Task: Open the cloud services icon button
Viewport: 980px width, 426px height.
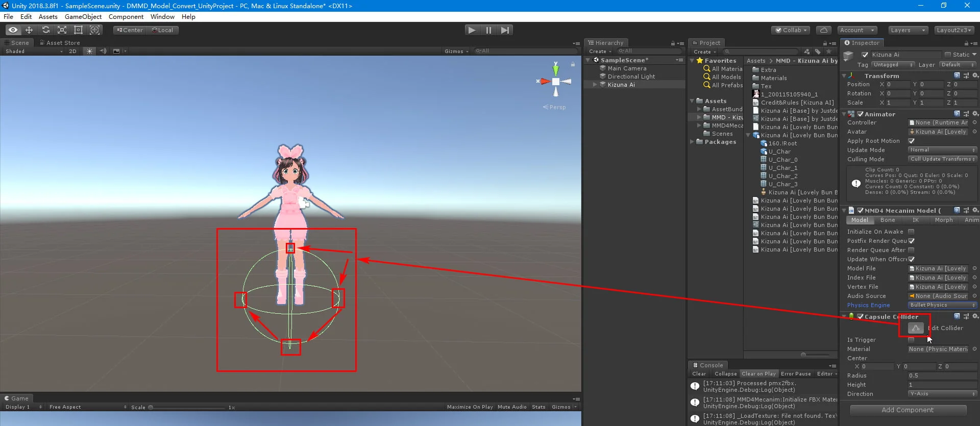Action: tap(823, 30)
